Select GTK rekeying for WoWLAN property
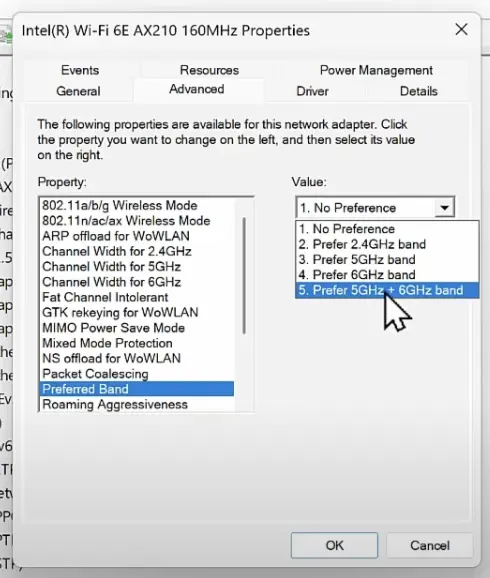490x578 pixels. [x=136, y=312]
